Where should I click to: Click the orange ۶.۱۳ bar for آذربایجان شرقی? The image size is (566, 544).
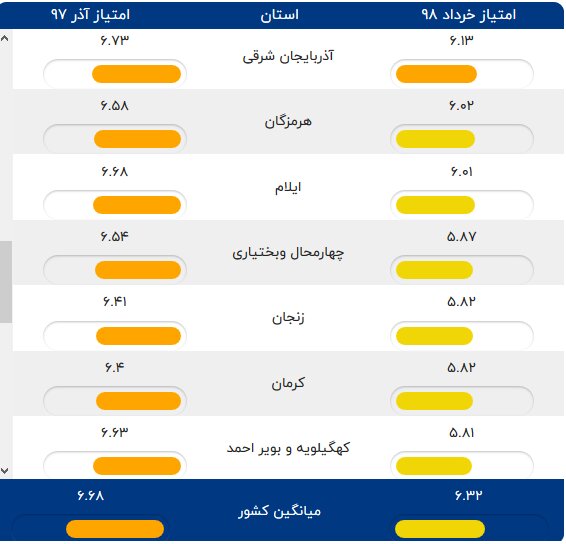click(436, 74)
